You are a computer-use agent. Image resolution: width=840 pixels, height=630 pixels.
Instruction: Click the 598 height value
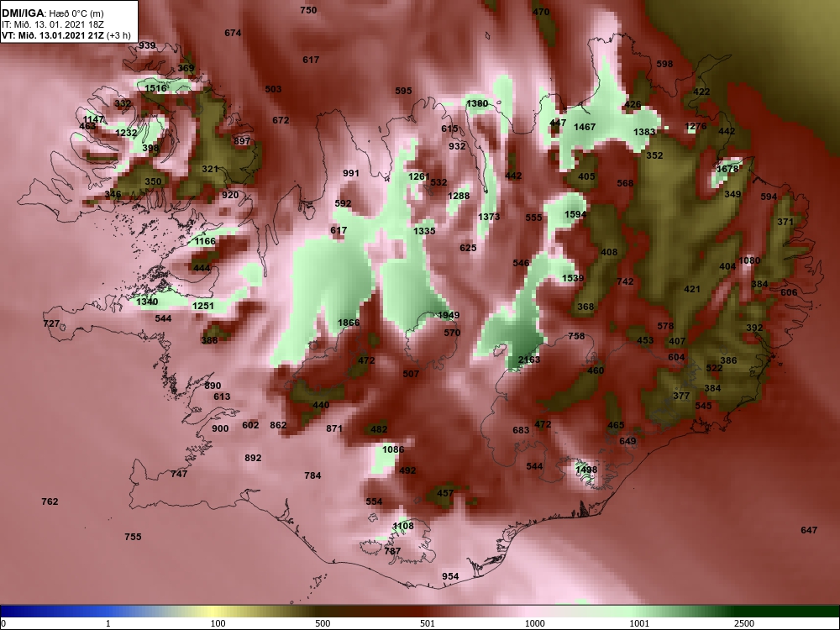tap(664, 64)
